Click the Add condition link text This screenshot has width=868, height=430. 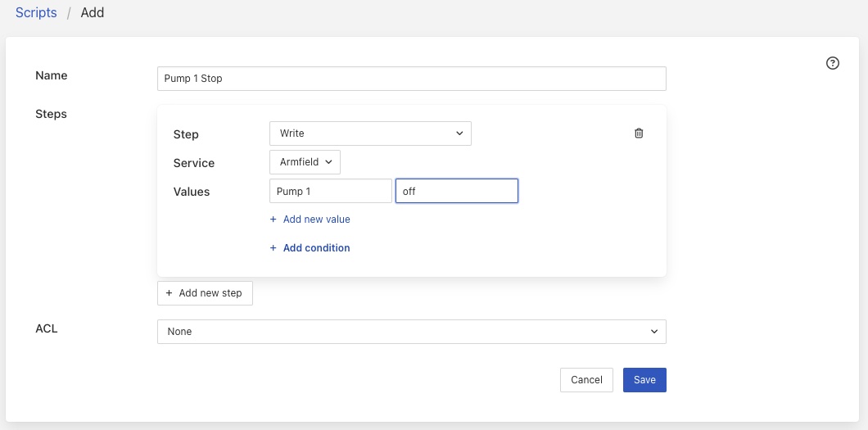[x=316, y=248]
